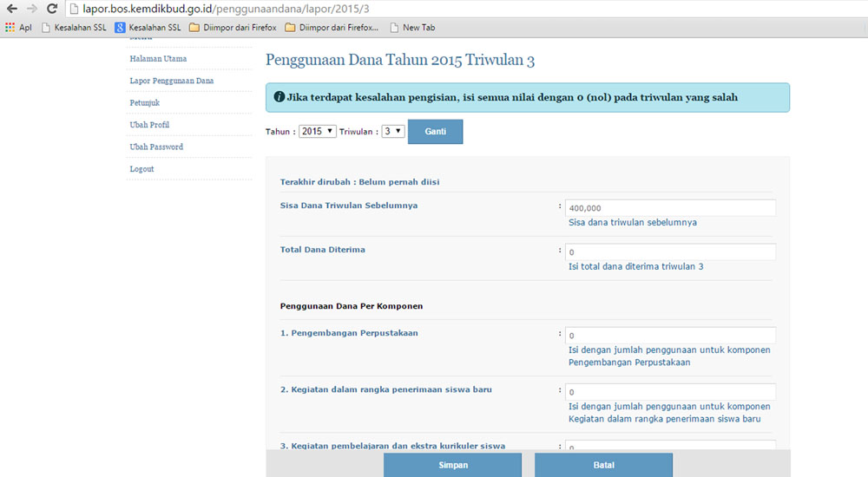Open the New Tab bookmark
The width and height of the screenshot is (868, 477).
pos(412,27)
